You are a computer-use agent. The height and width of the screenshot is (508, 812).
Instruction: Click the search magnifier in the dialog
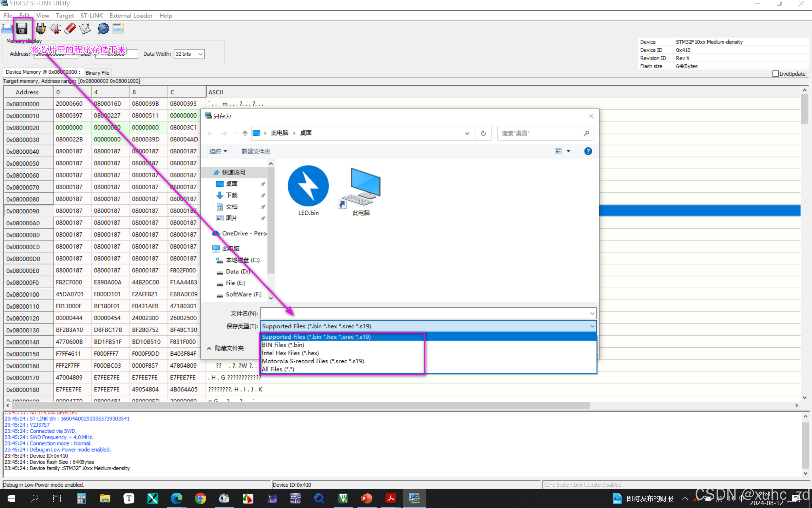(586, 133)
